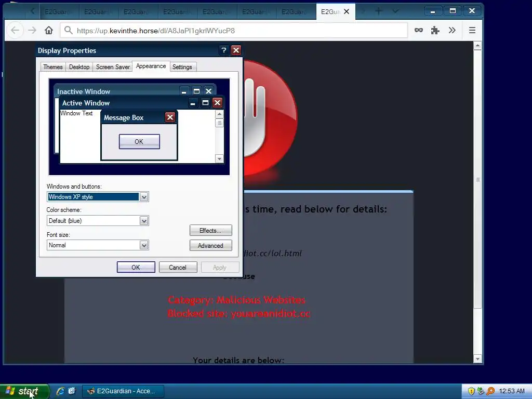This screenshot has width=532, height=399.
Task: Click the Inactive Window title in preview
Action: (84, 91)
